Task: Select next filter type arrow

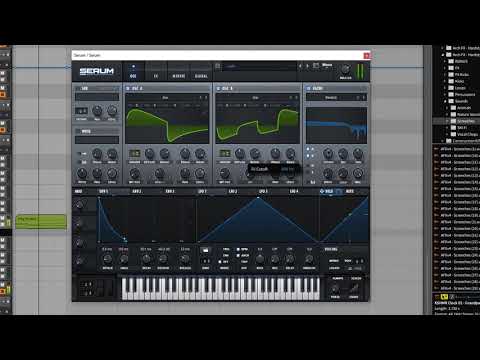Action: 364,97
